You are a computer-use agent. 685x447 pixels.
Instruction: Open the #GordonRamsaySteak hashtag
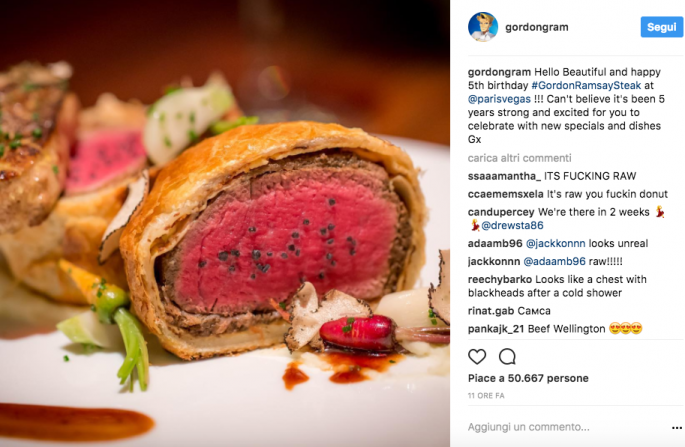pyautogui.click(x=586, y=85)
